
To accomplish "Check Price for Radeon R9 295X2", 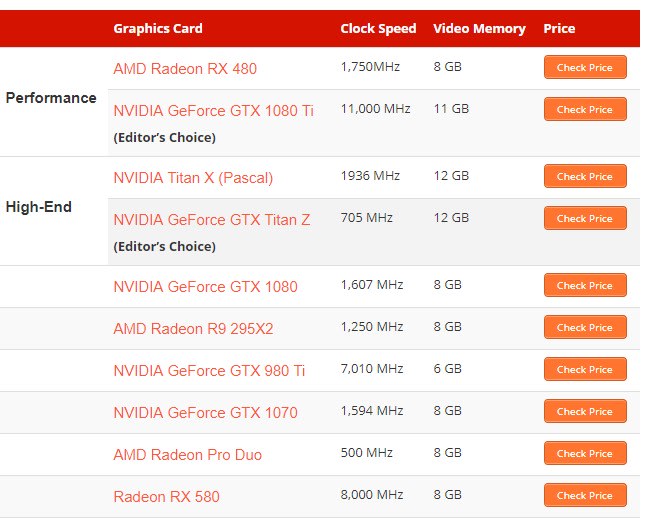I will pyautogui.click(x=585, y=327).
